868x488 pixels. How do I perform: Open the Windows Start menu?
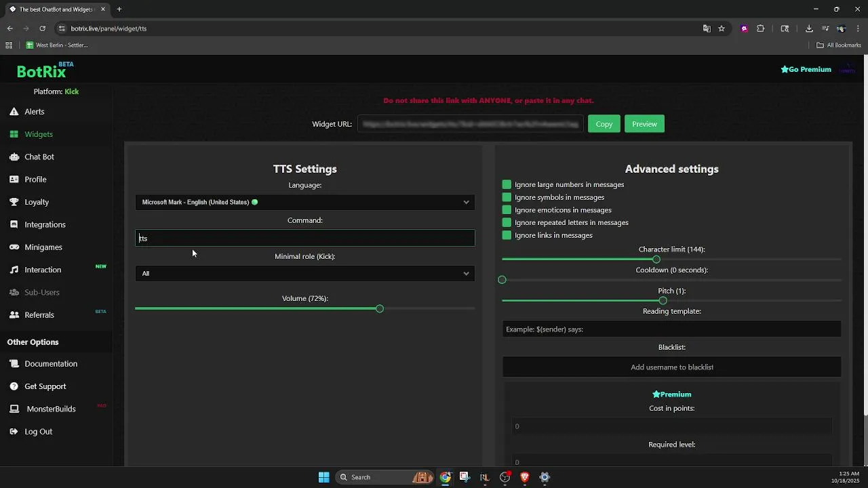point(324,477)
